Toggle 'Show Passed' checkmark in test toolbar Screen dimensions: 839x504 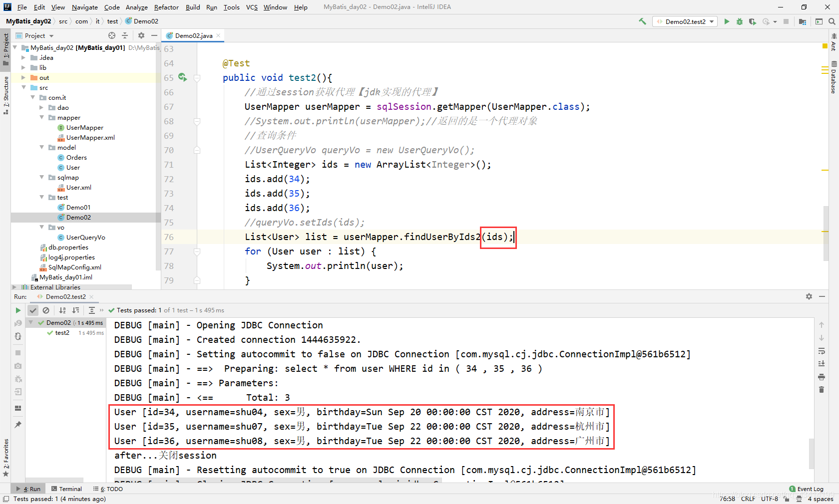pyautogui.click(x=33, y=310)
